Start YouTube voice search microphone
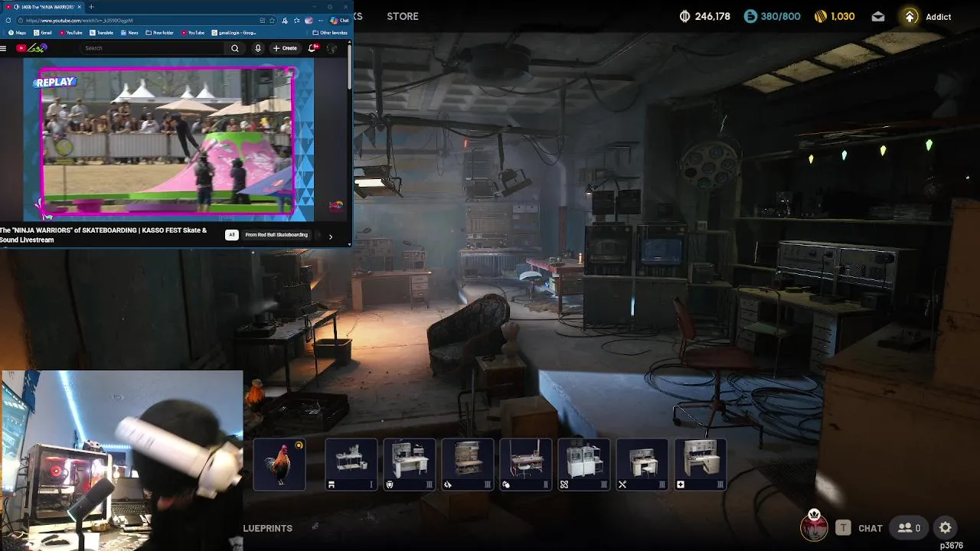Viewport: 980px width, 551px height. coord(258,48)
